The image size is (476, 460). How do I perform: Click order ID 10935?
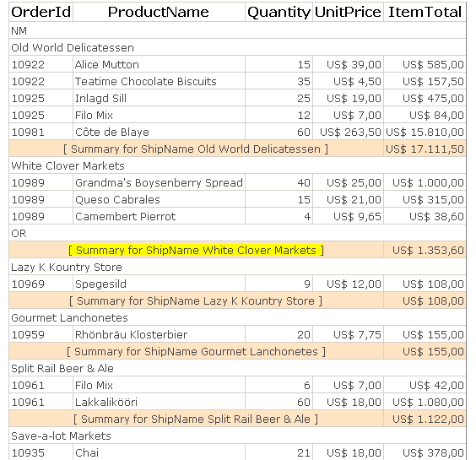pyautogui.click(x=41, y=452)
